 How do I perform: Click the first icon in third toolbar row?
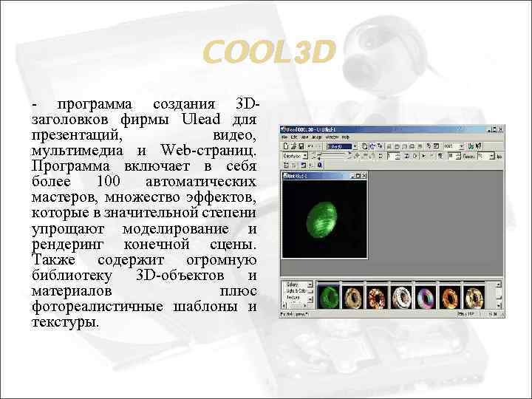click(x=286, y=166)
